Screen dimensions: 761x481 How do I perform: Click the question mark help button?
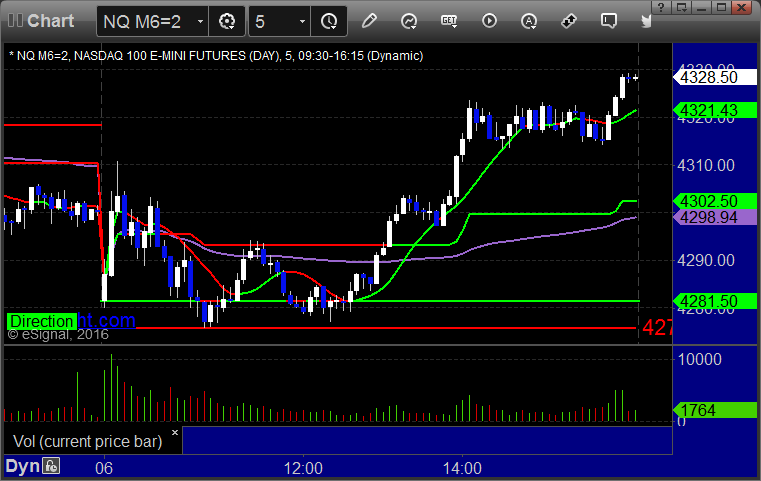coord(661,7)
